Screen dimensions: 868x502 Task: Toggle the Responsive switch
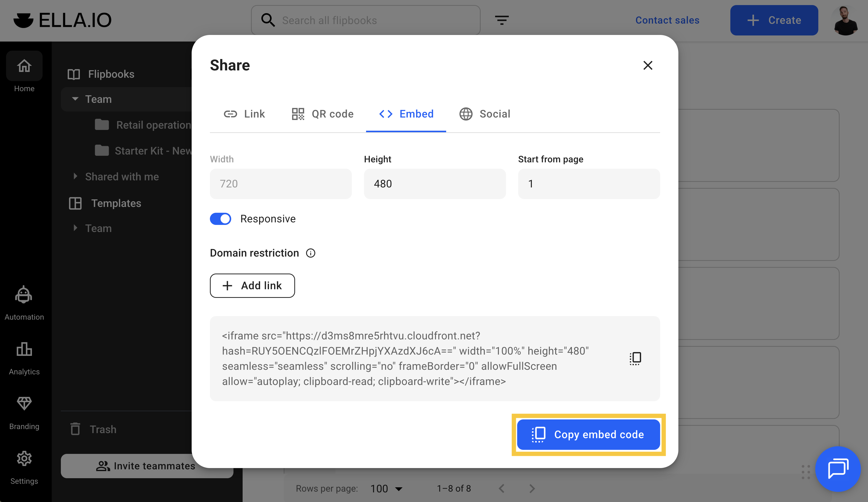click(221, 219)
